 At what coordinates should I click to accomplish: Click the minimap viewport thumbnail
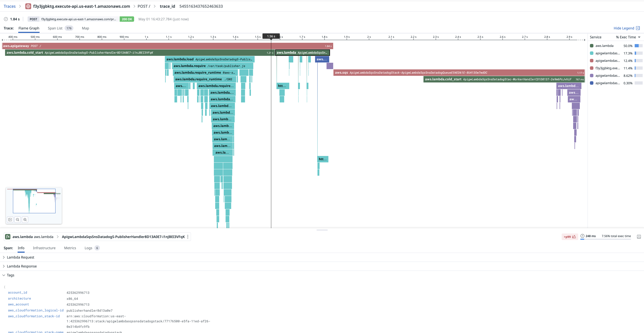tap(34, 201)
